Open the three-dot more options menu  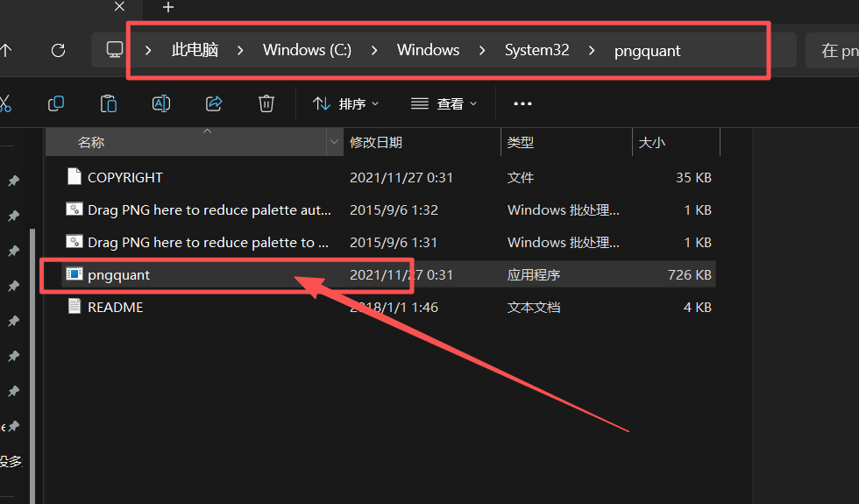pyautogui.click(x=522, y=103)
